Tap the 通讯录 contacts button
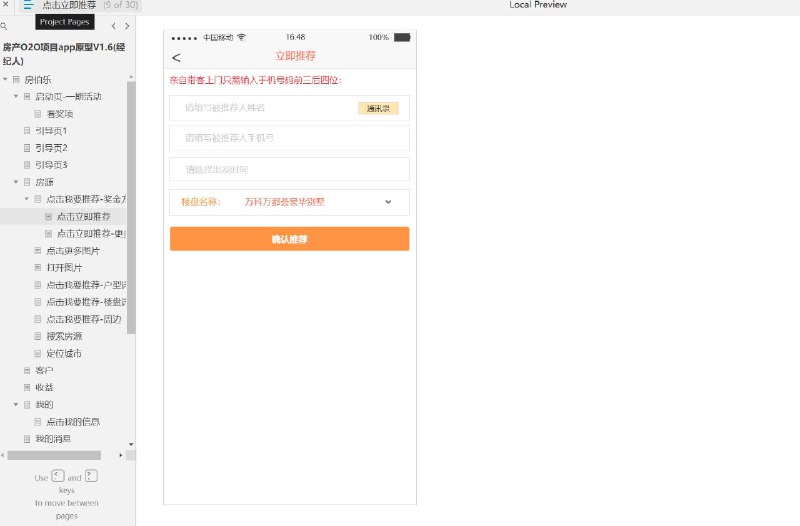The height and width of the screenshot is (526, 800). (x=378, y=108)
